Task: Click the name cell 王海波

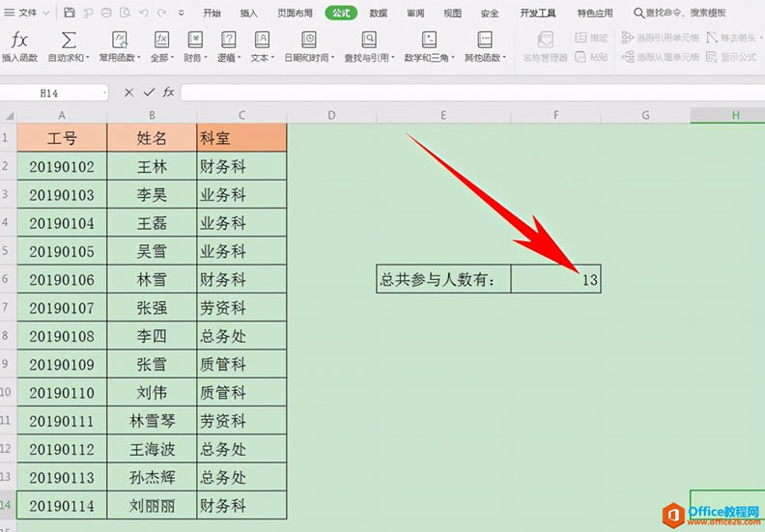Action: coord(152,449)
